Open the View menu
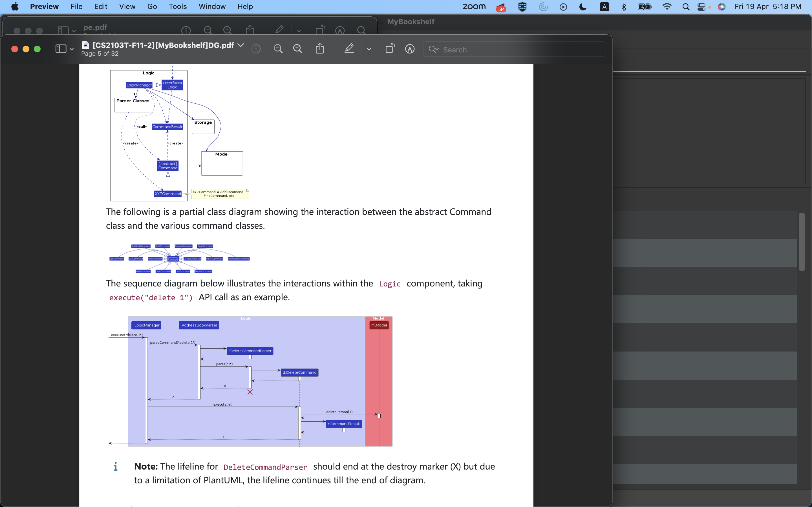The height and width of the screenshot is (507, 812). click(127, 7)
